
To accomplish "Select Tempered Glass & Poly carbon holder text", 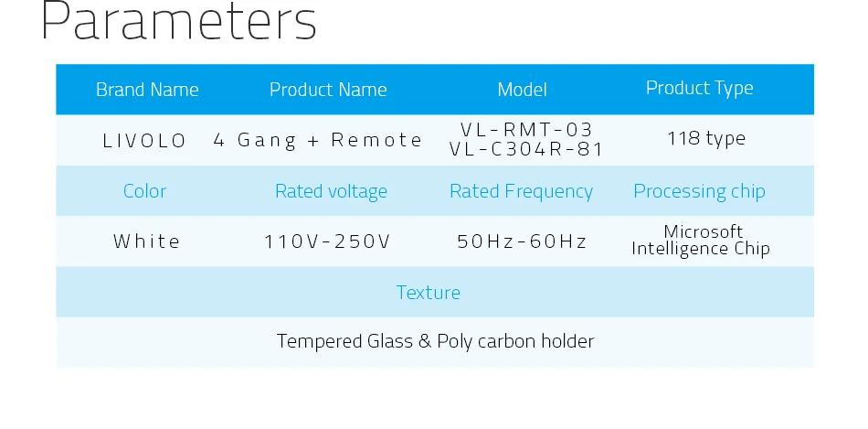I will click(x=435, y=341).
